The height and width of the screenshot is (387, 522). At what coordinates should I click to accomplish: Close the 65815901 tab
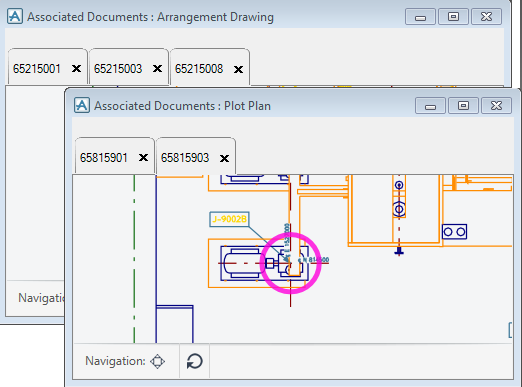point(143,157)
